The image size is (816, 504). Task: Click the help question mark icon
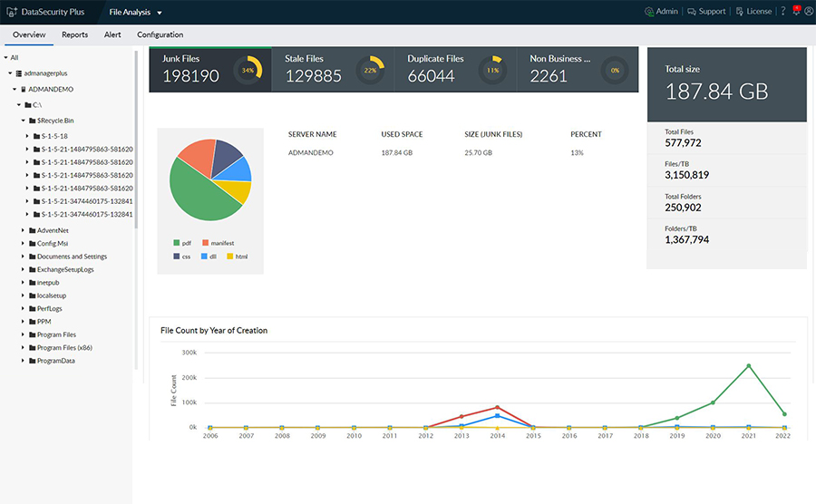(782, 12)
